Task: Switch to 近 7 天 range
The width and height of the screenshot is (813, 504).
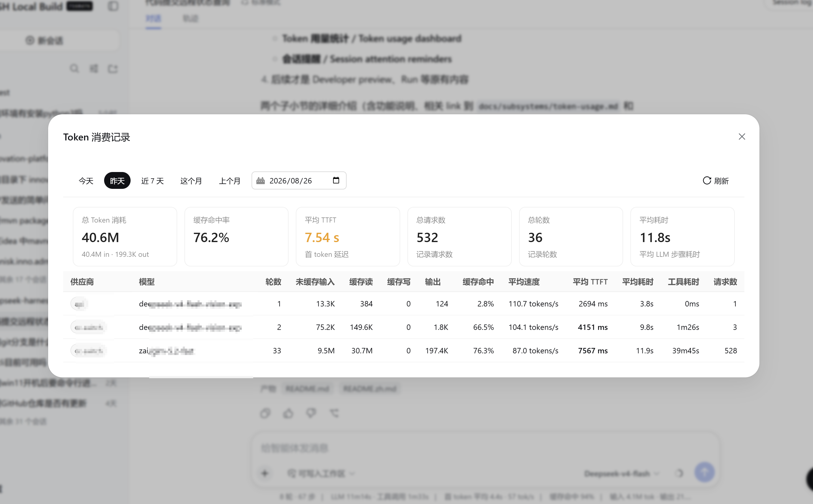Action: click(x=152, y=181)
